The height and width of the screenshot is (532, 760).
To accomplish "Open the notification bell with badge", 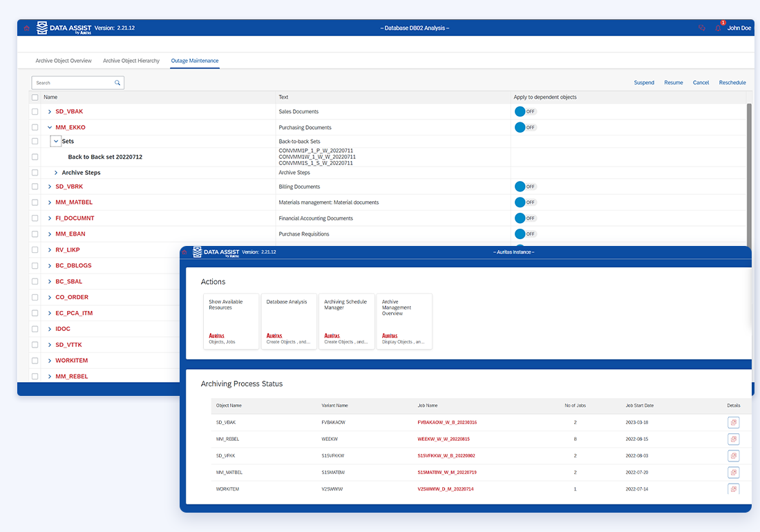I will [x=719, y=28].
